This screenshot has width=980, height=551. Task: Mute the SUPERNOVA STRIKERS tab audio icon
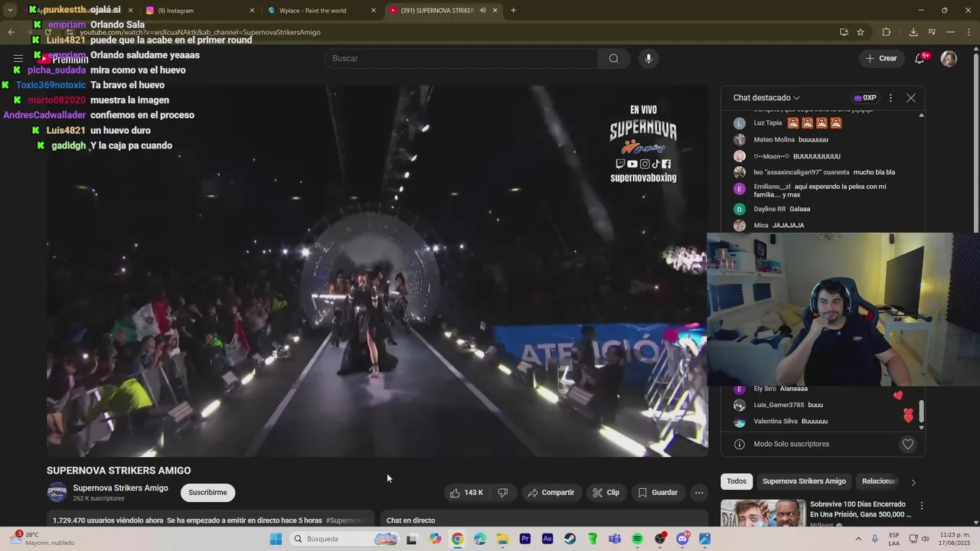click(482, 10)
